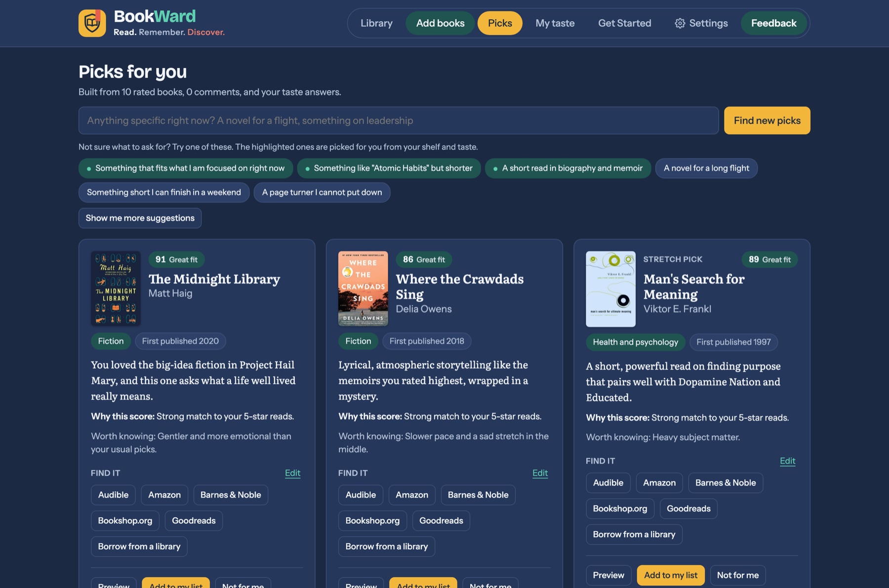
Task: Borrow Man's Search for Meaning from a library
Action: click(x=634, y=535)
